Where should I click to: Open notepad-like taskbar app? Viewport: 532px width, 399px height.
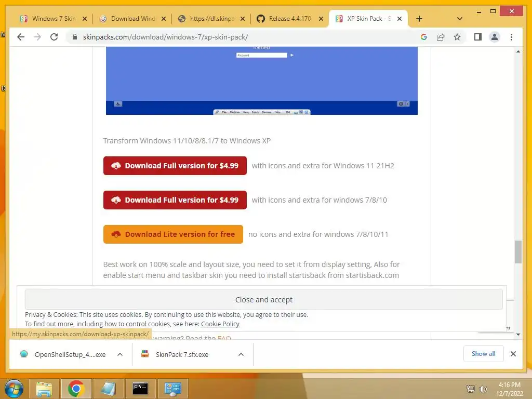(x=108, y=389)
